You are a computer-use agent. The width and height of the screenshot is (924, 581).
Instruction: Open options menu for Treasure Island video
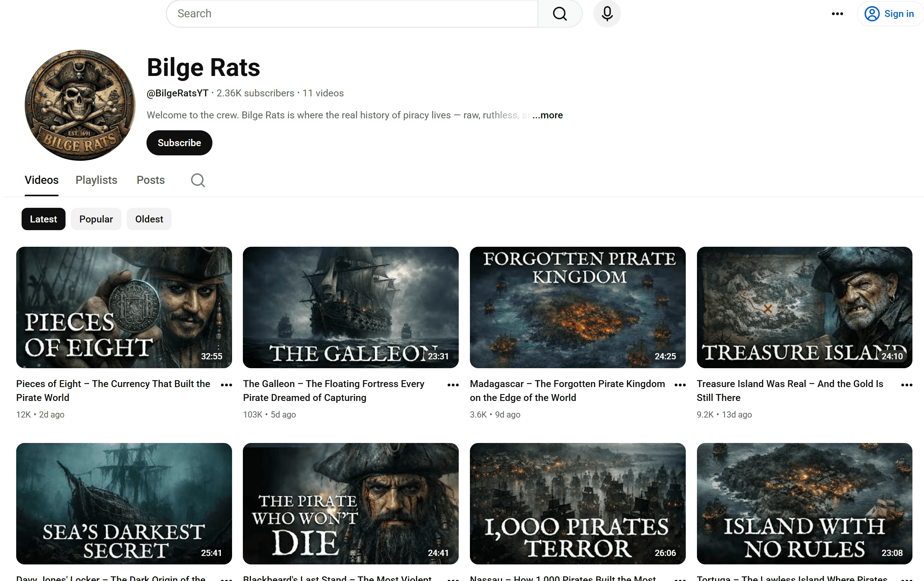point(907,385)
